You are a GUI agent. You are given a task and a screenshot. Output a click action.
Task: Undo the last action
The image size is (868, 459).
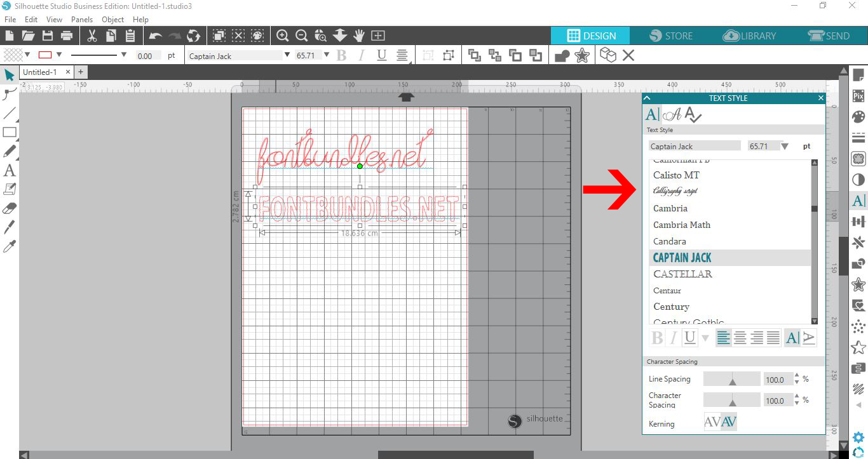point(156,36)
